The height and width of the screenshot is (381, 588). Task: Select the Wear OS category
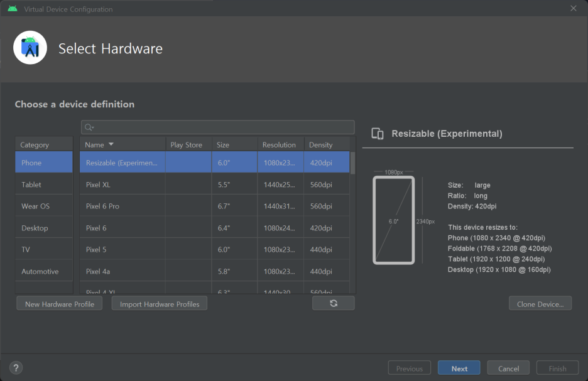44,206
